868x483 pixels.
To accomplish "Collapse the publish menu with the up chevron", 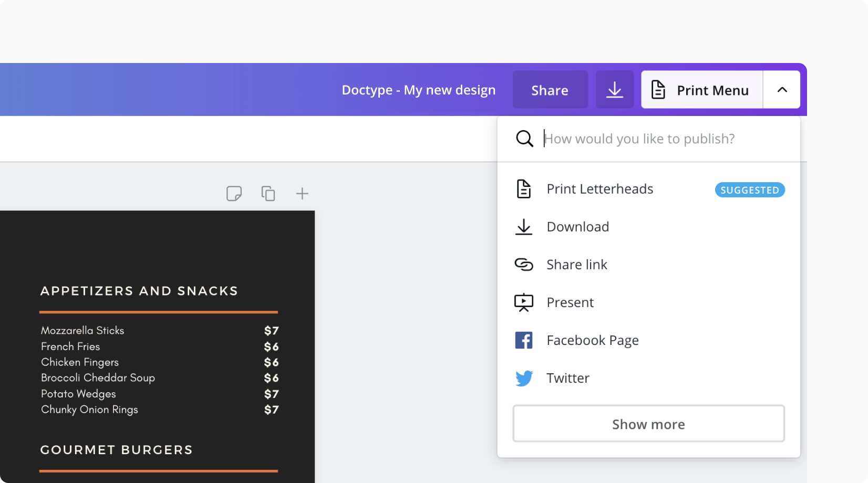I will point(782,89).
